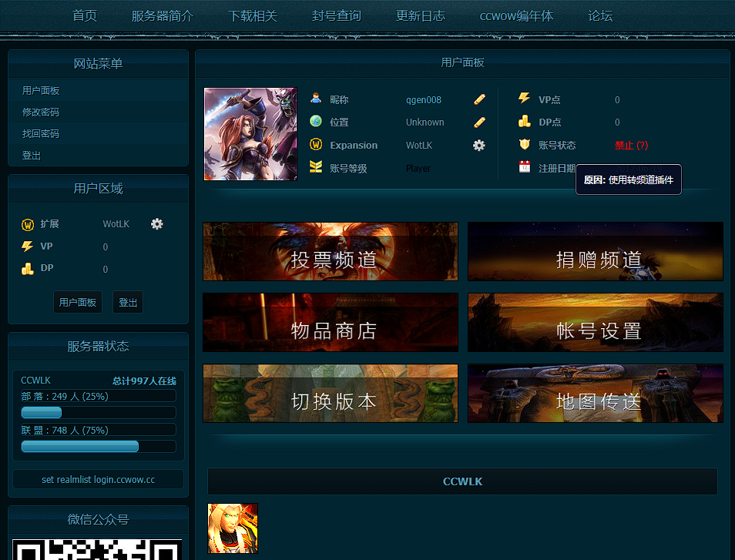Switch to the 更新日志 tab
Image resolution: width=735 pixels, height=560 pixels.
420,15
